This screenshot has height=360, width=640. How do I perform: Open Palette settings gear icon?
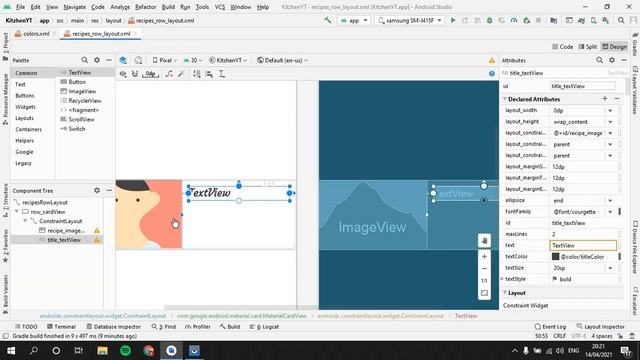[x=97, y=60]
